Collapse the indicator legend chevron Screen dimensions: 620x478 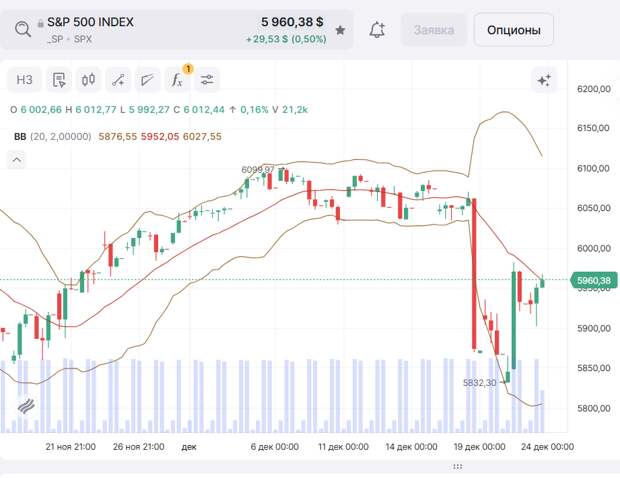(16, 158)
